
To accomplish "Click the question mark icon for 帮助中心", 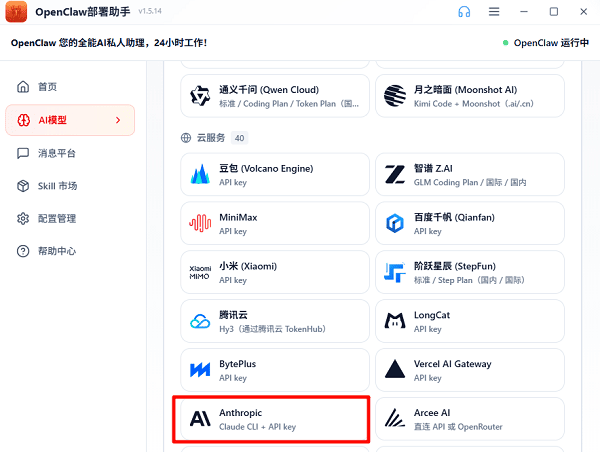I will 23,251.
